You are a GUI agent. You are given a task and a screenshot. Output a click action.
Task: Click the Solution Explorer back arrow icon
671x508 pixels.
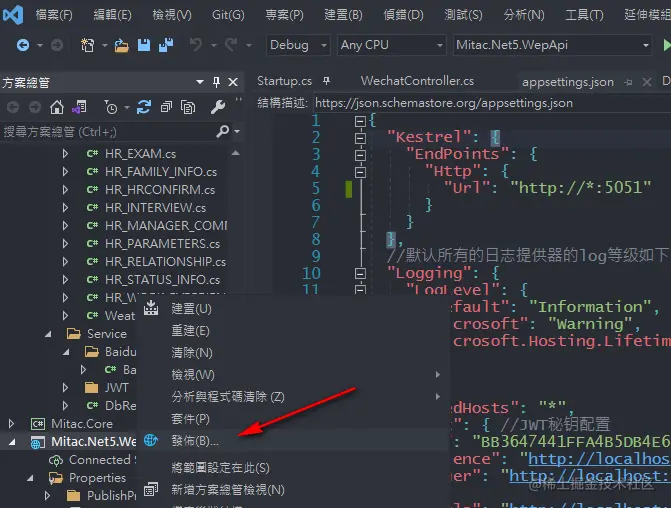pos(13,107)
